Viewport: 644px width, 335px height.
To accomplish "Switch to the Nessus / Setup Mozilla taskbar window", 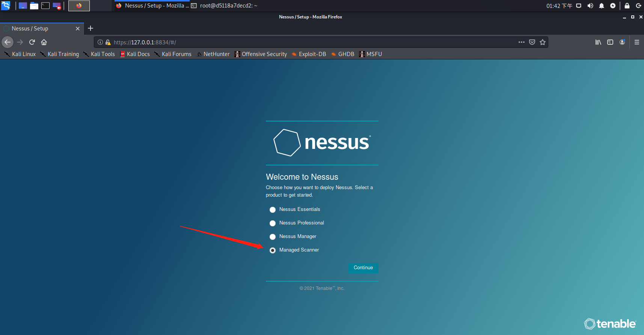I will pyautogui.click(x=152, y=6).
